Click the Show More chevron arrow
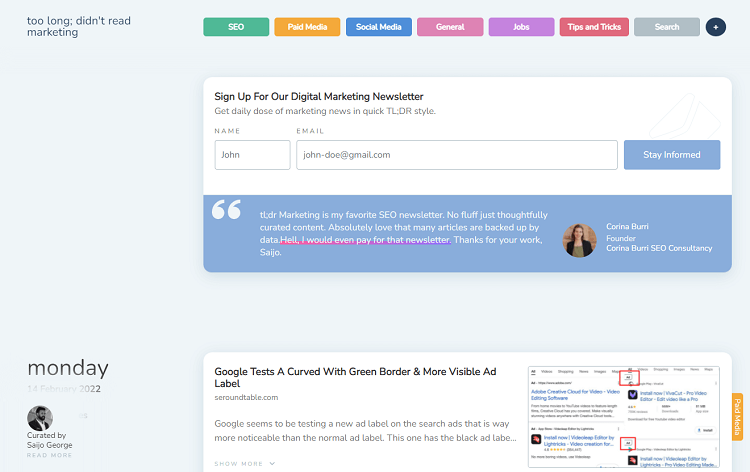 272,463
